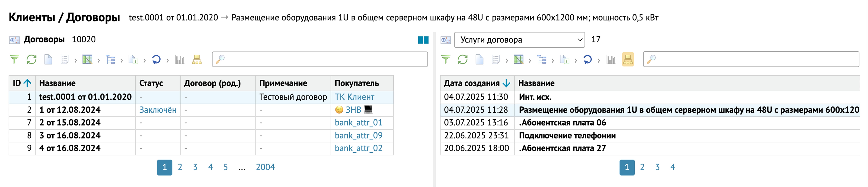868x187 pixels.
Task: Open the record form icon in Договоры toolbar
Action: click(x=64, y=59)
